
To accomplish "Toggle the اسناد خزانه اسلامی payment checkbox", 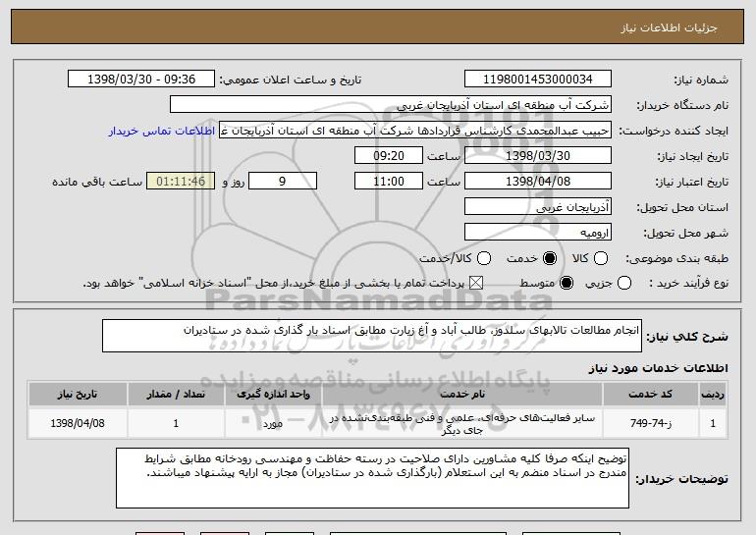I will [x=476, y=283].
